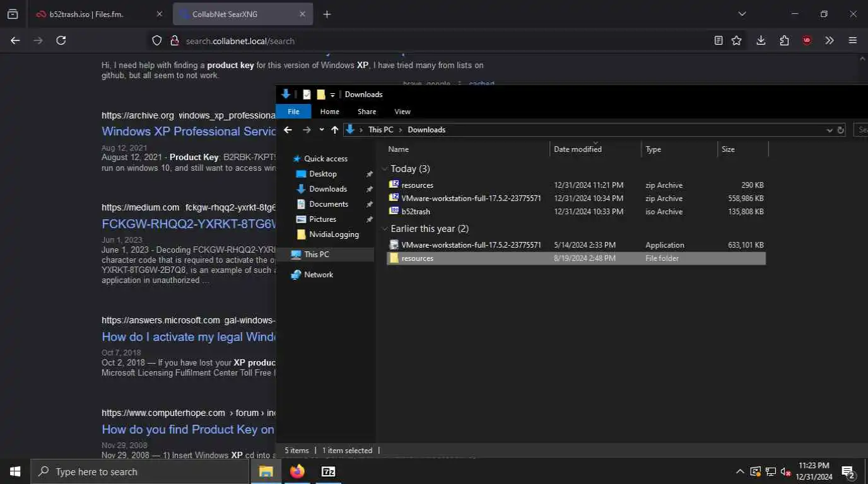Viewport: 868px width, 484px height.
Task: Open Firefox from taskbar
Action: click(x=297, y=471)
